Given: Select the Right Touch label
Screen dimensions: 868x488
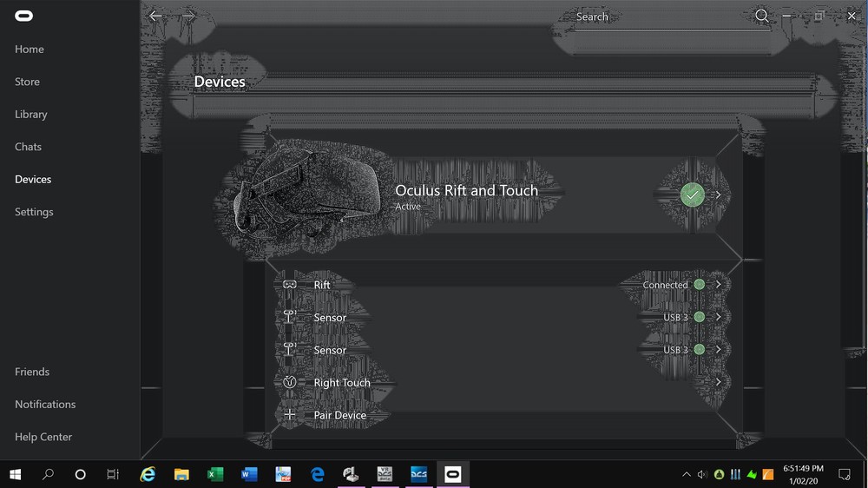Looking at the screenshot, I should coord(342,383).
